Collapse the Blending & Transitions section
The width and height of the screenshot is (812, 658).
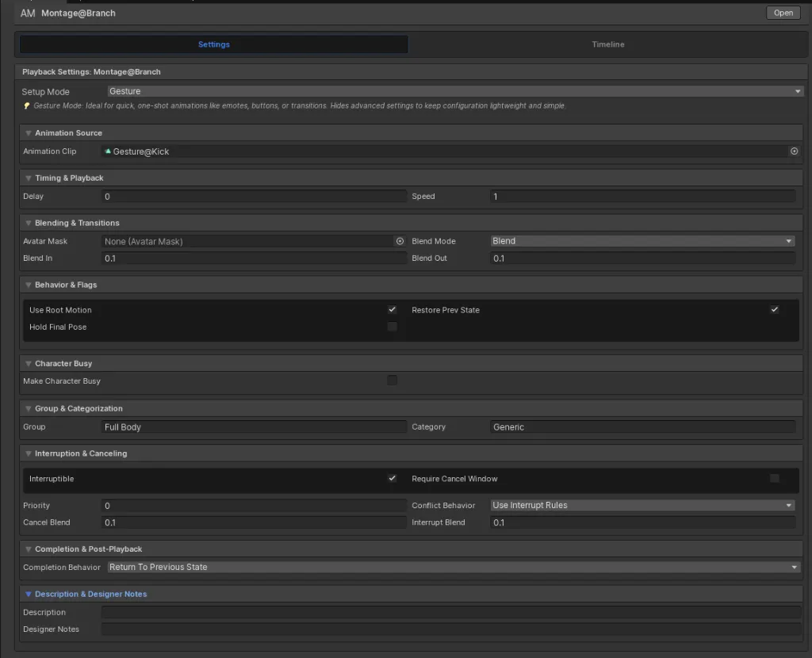pos(29,223)
